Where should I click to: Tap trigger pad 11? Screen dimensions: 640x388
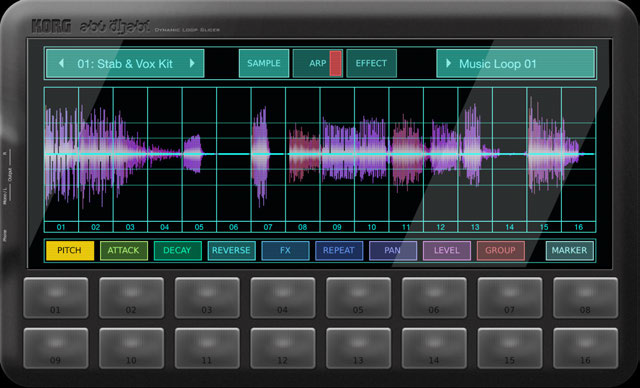point(207,348)
